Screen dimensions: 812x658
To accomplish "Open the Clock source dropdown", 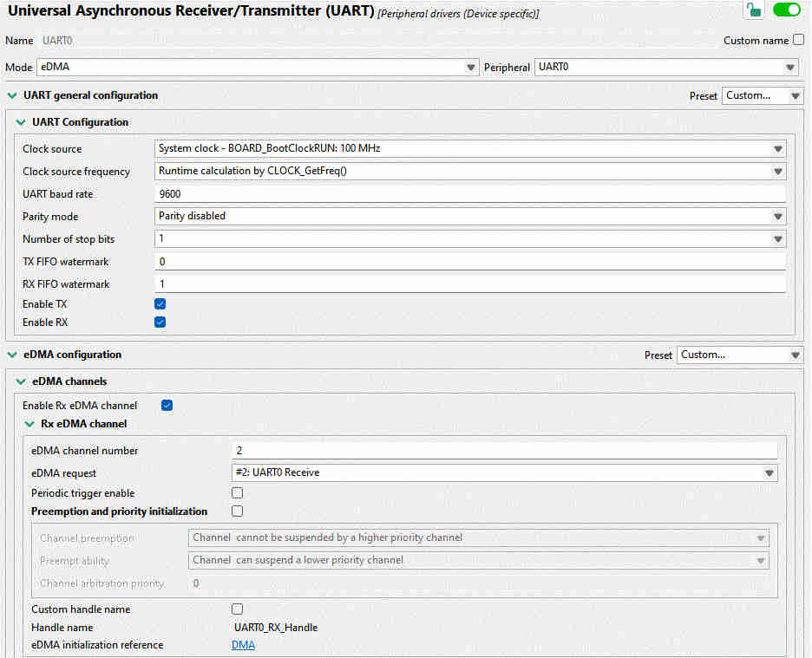I will point(470,148).
